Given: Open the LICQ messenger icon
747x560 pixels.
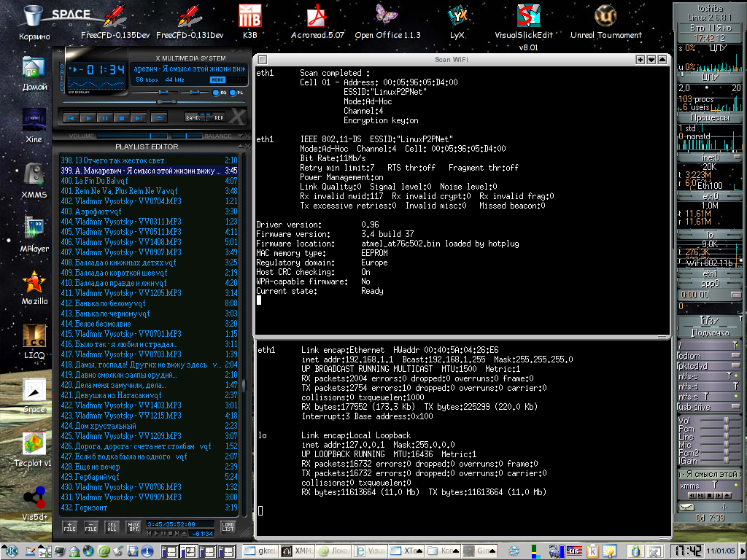Looking at the screenshot, I should pos(34,336).
